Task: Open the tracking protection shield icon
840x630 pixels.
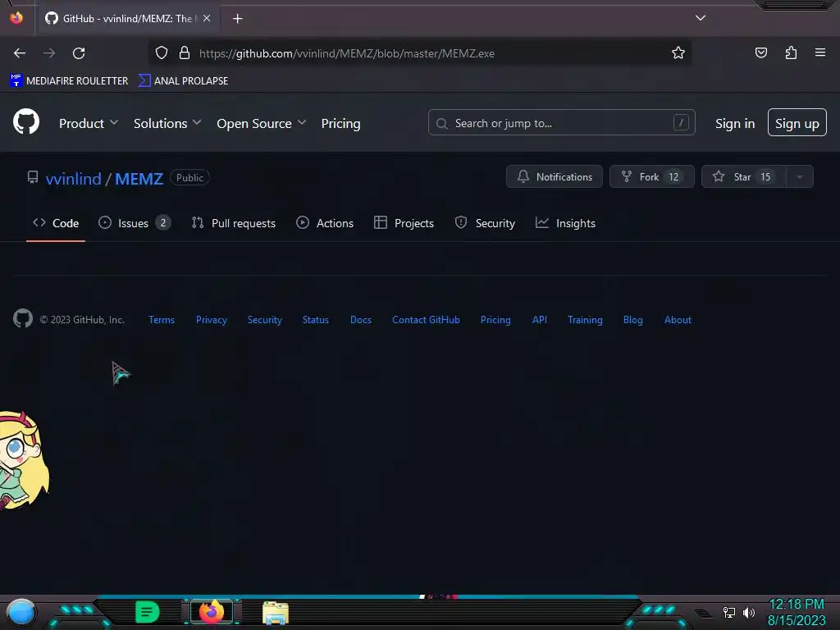Action: (162, 53)
